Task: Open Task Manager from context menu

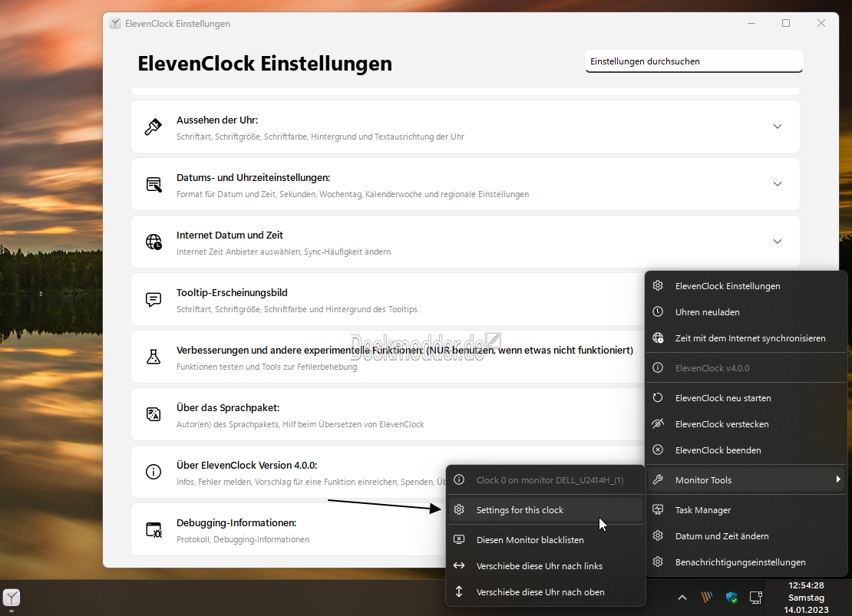Action: [x=746, y=509]
